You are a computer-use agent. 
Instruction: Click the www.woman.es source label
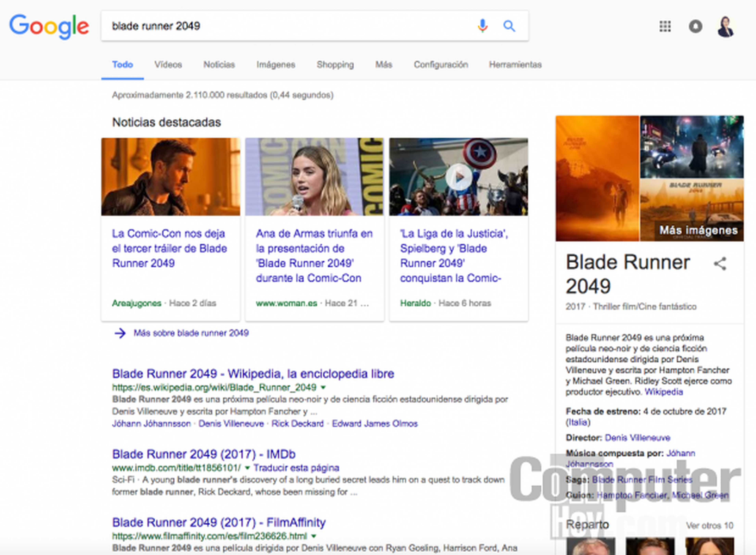(286, 303)
